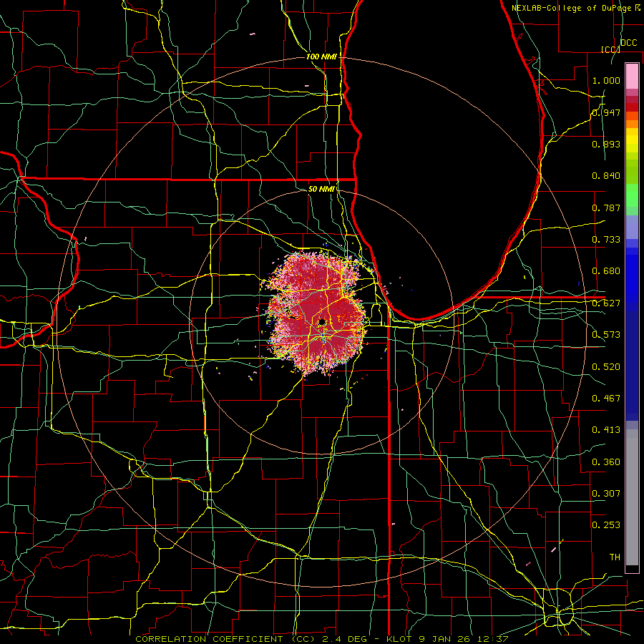The image size is (644, 644).
Task: Click the 100 NMI range ring label
Action: pyautogui.click(x=321, y=57)
